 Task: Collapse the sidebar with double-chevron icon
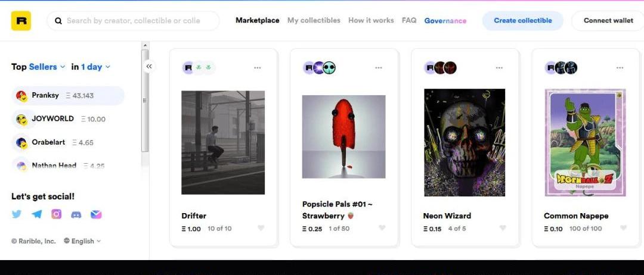pos(149,67)
